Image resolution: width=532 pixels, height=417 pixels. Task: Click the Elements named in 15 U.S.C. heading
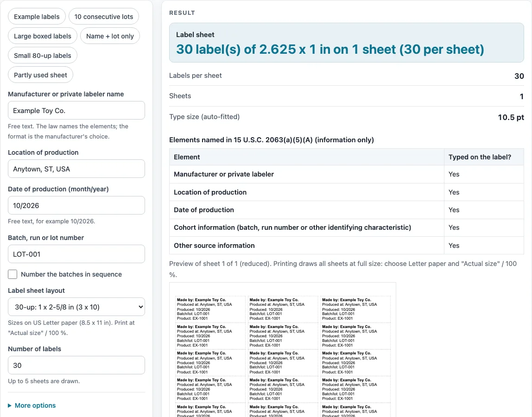(x=272, y=140)
